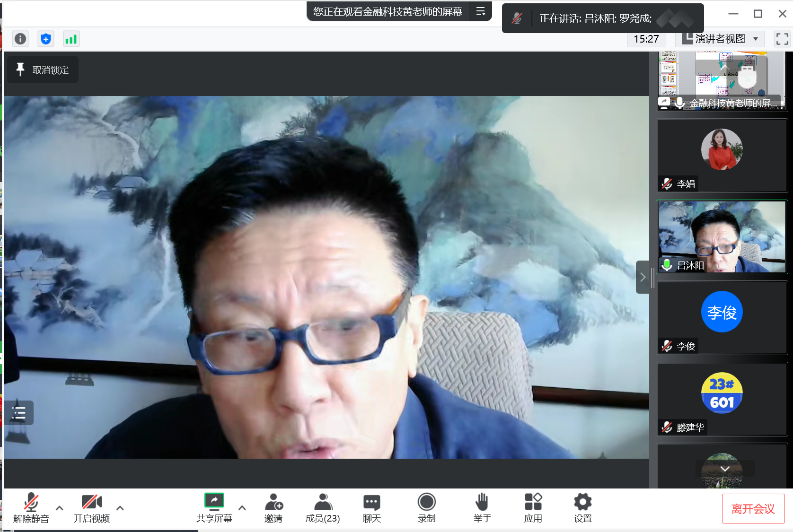Open the Chat (聊天) panel
The height and width of the screenshot is (532, 793).
(x=371, y=508)
